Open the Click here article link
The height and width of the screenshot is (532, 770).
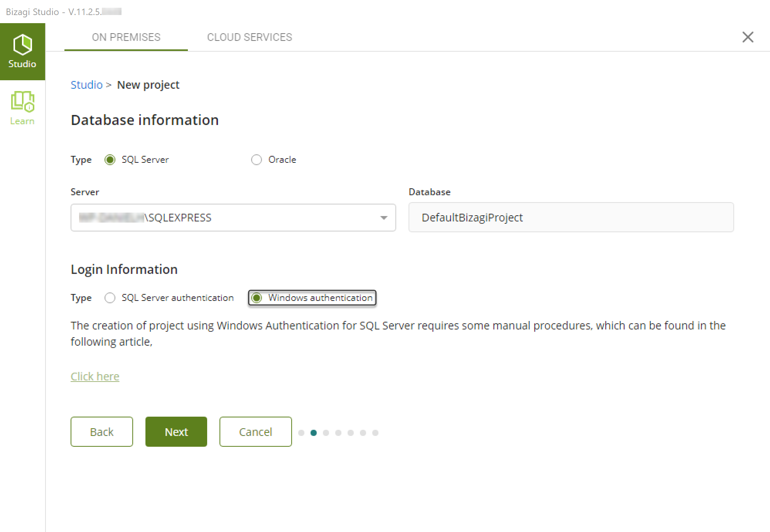95,376
